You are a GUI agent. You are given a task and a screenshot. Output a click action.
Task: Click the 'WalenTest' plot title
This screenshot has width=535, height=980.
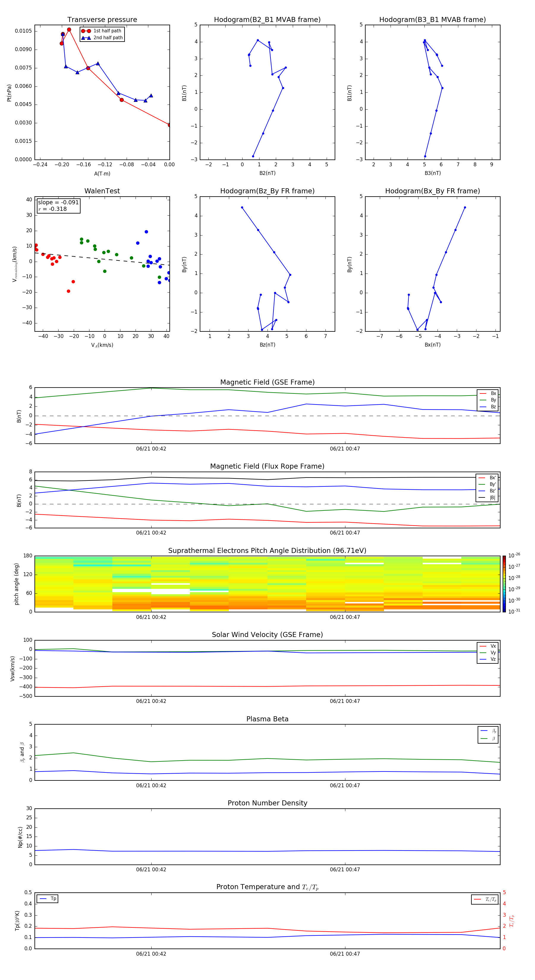click(102, 191)
